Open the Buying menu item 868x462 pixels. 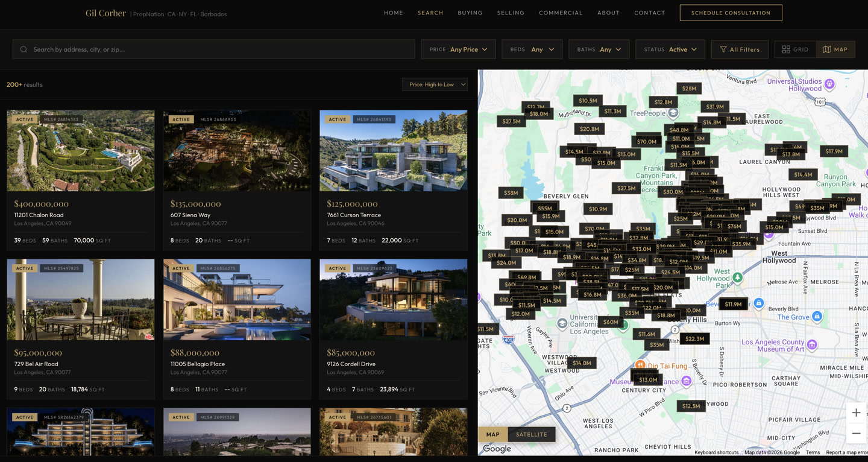click(470, 13)
